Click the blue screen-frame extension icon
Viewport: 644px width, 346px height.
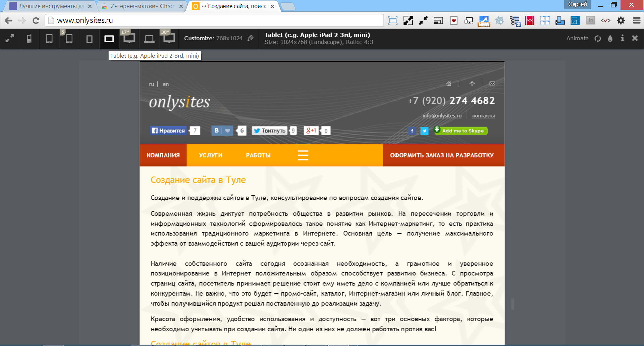392,20
